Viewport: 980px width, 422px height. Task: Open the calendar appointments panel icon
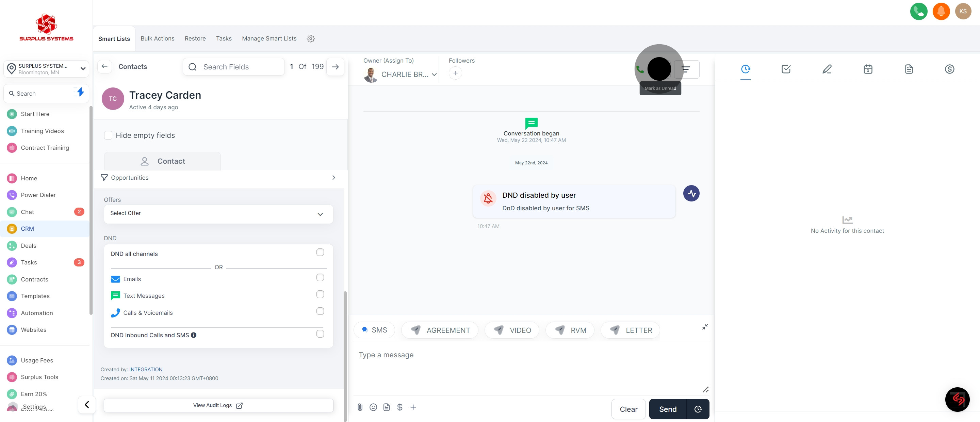pos(868,69)
